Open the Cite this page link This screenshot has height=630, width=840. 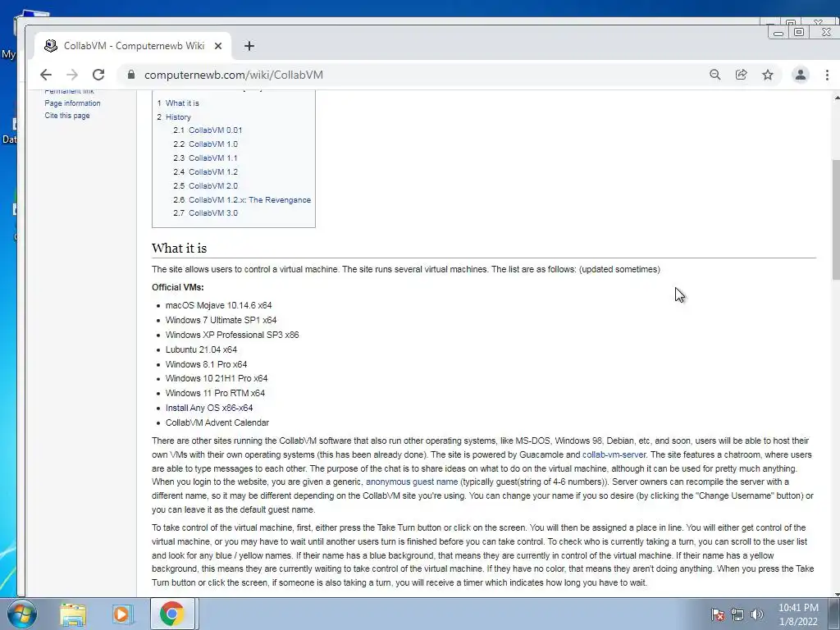[x=67, y=115]
